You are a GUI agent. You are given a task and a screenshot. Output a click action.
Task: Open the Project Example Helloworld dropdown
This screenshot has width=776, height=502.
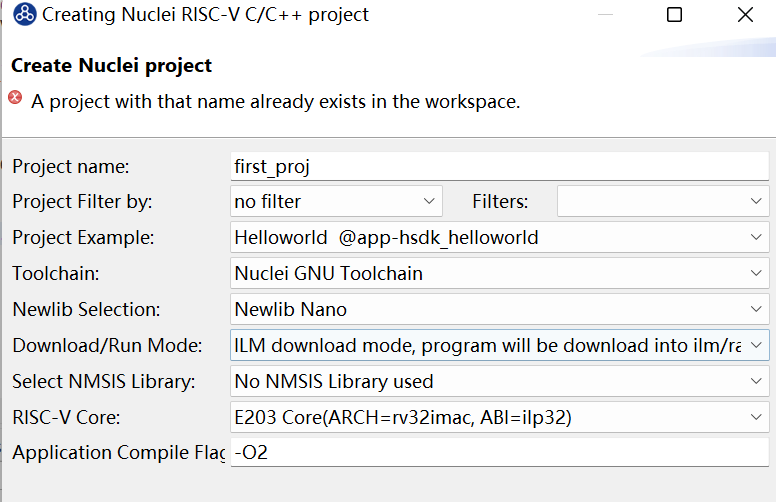499,237
